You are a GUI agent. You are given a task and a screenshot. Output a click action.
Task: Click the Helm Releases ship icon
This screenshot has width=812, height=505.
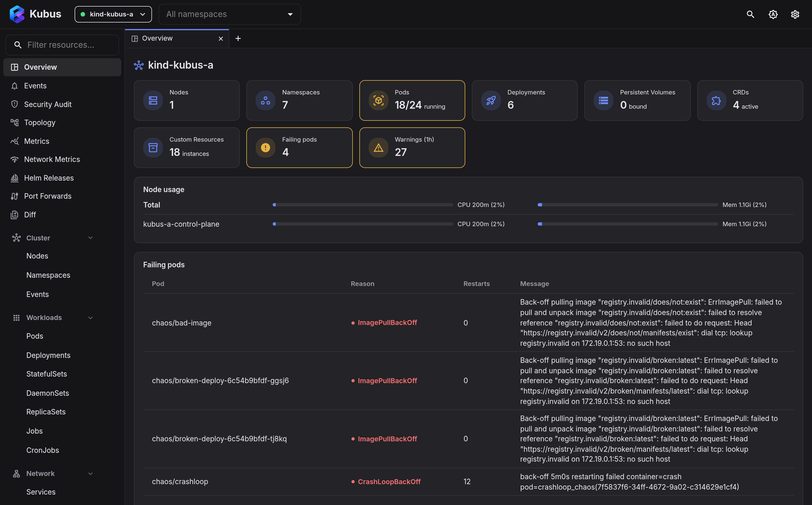(14, 178)
